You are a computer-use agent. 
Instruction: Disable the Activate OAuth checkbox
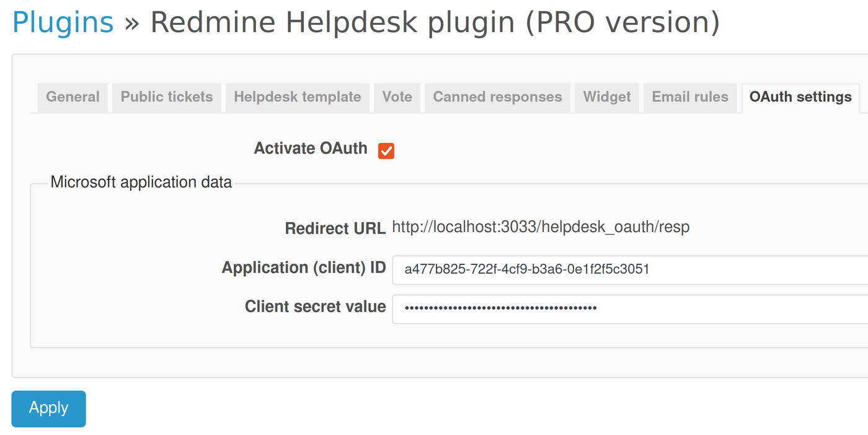[386, 150]
